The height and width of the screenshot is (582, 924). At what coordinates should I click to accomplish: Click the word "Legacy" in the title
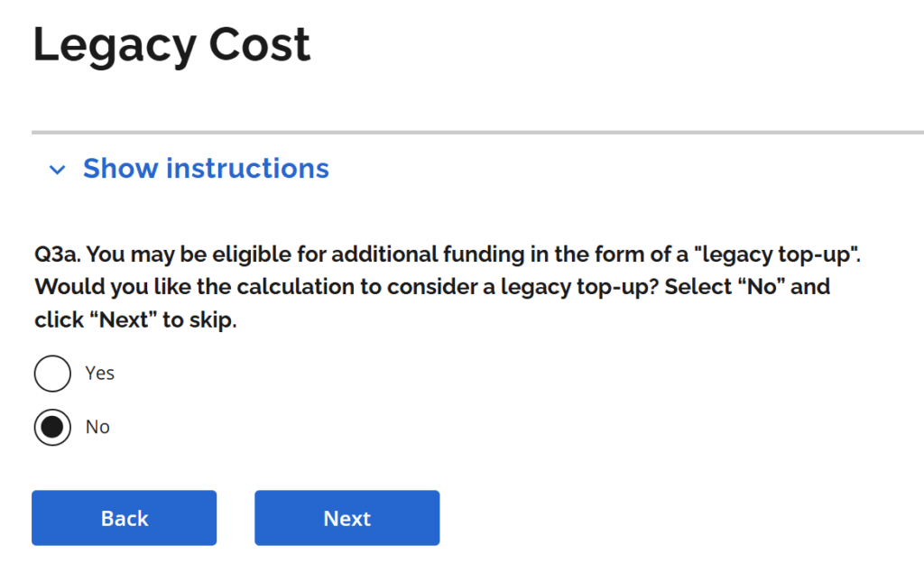(112, 45)
